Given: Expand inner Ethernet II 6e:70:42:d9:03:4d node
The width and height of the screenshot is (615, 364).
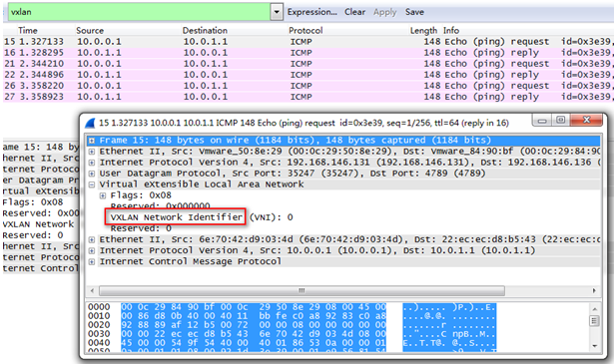Looking at the screenshot, I should (92, 239).
